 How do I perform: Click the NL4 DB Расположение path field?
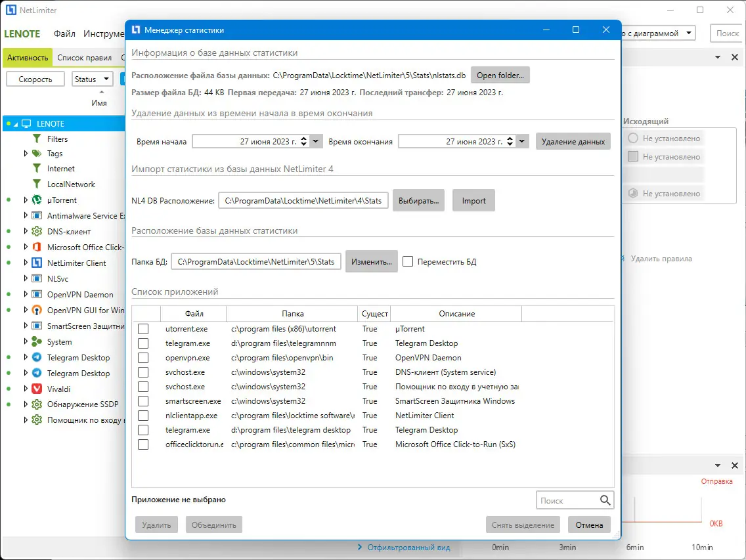tap(303, 201)
